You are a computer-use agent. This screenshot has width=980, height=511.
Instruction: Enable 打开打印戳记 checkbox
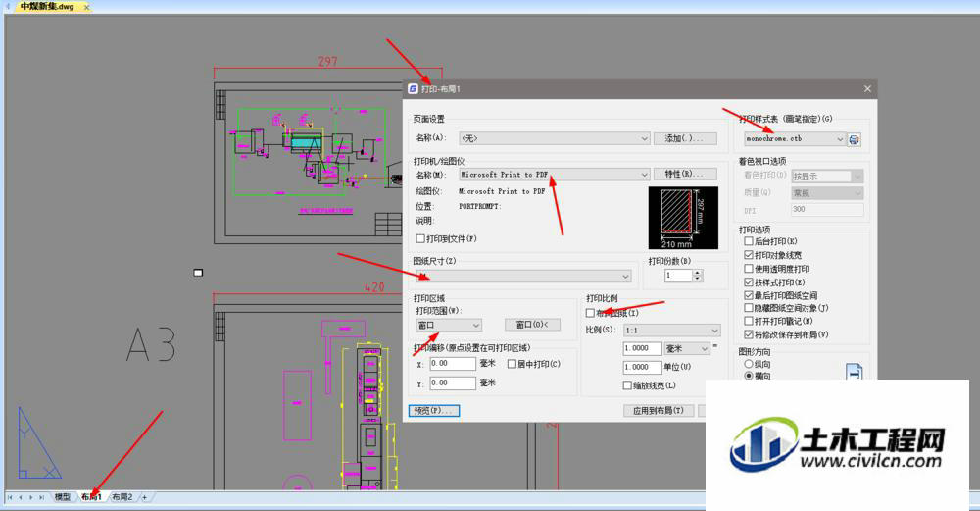[748, 321]
